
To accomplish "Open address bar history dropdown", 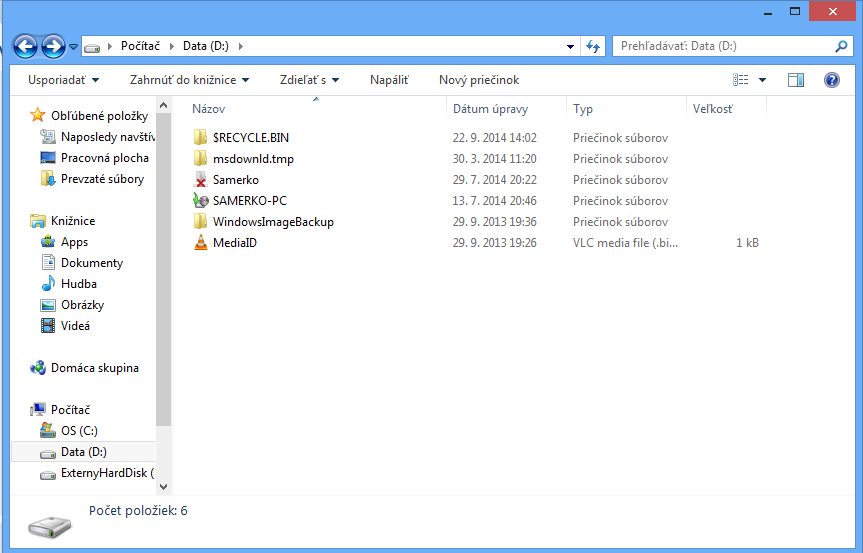I will click(570, 47).
